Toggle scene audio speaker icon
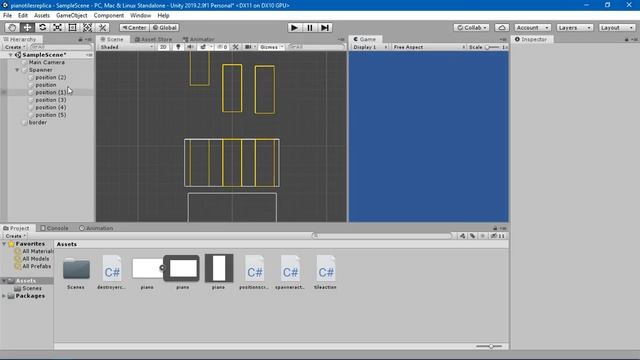640x360 pixels. (x=190, y=47)
